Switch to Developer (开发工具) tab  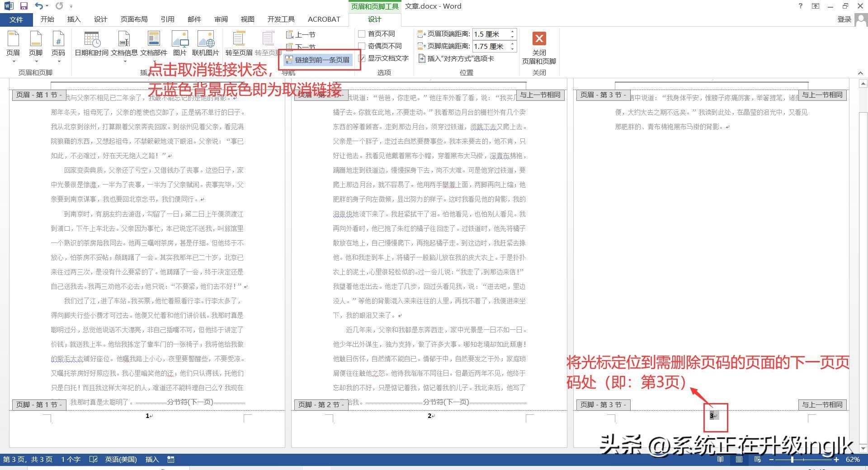pyautogui.click(x=281, y=19)
